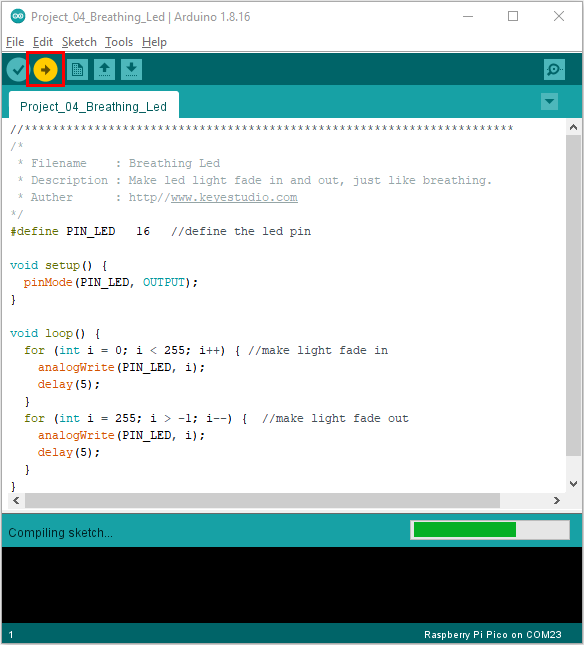Image resolution: width=584 pixels, height=645 pixels.
Task: Click the Arduino logo in title bar
Action: [18, 16]
